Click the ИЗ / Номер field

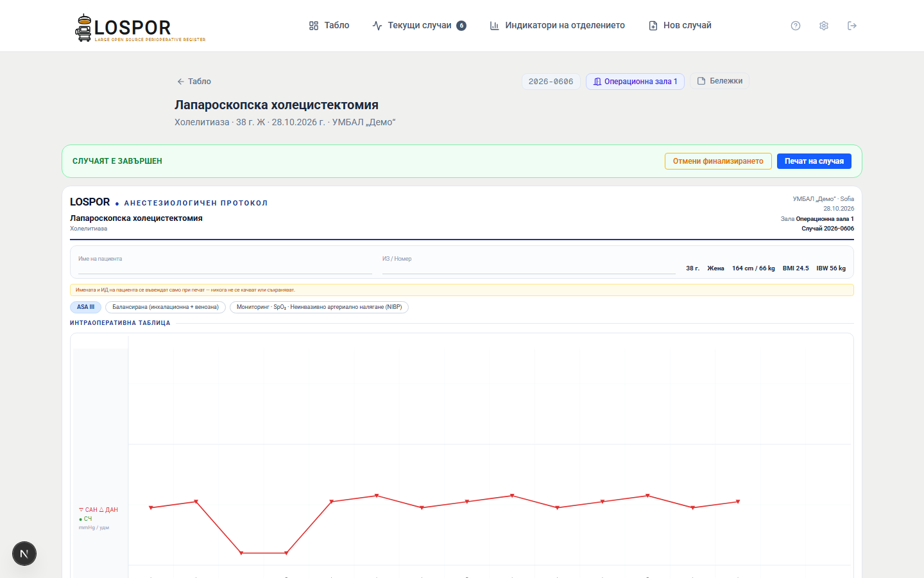[529, 264]
